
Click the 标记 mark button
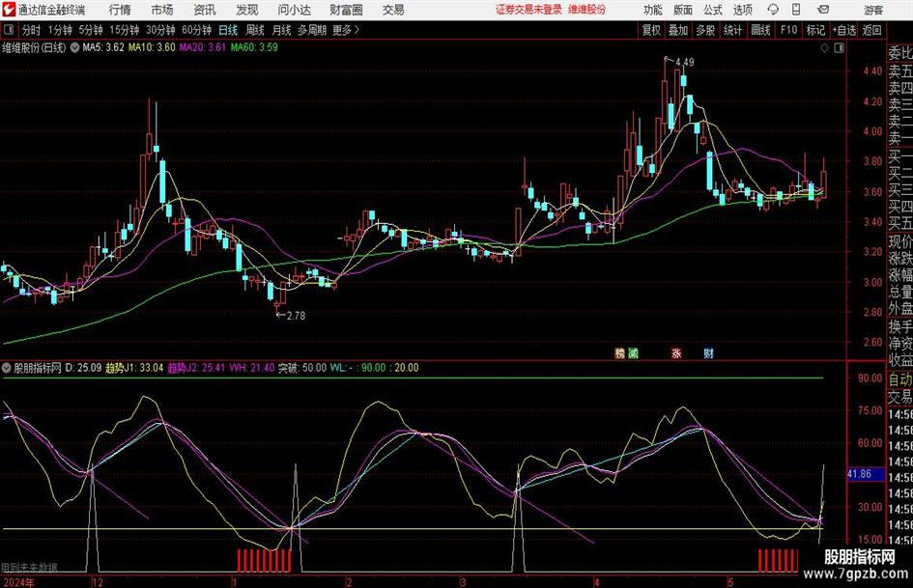coord(815,30)
